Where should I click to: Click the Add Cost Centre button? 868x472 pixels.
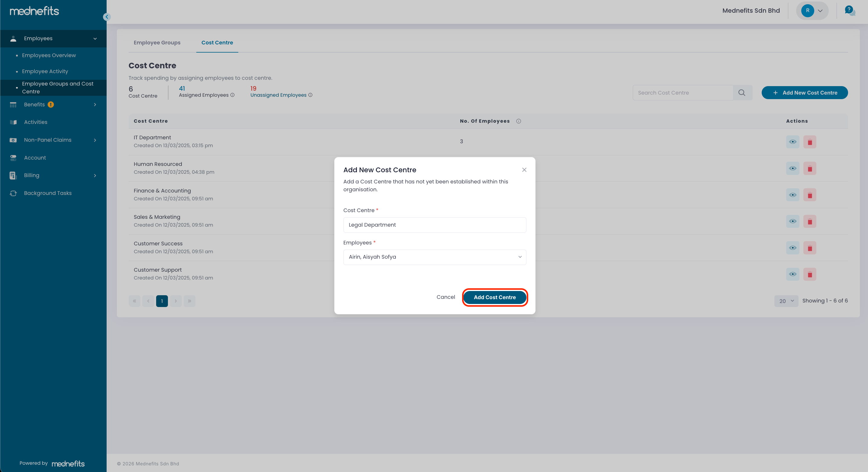click(x=494, y=297)
